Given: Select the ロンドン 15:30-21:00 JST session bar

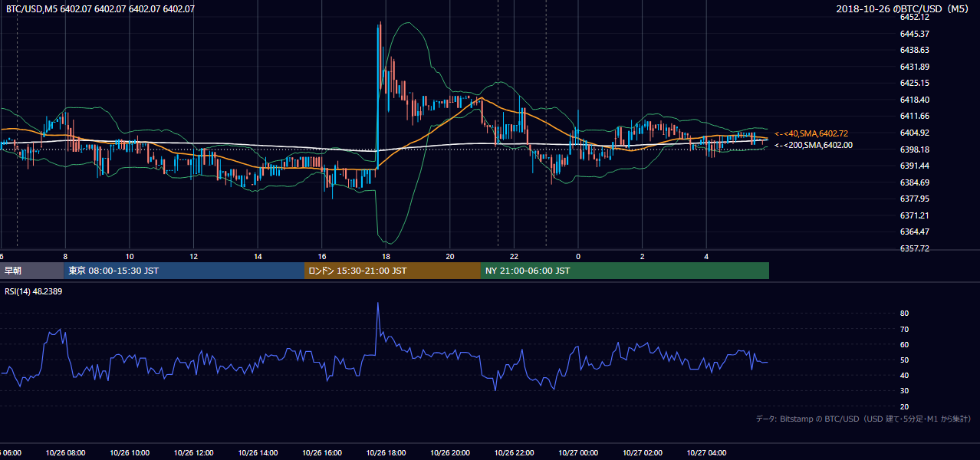Looking at the screenshot, I should [x=393, y=271].
